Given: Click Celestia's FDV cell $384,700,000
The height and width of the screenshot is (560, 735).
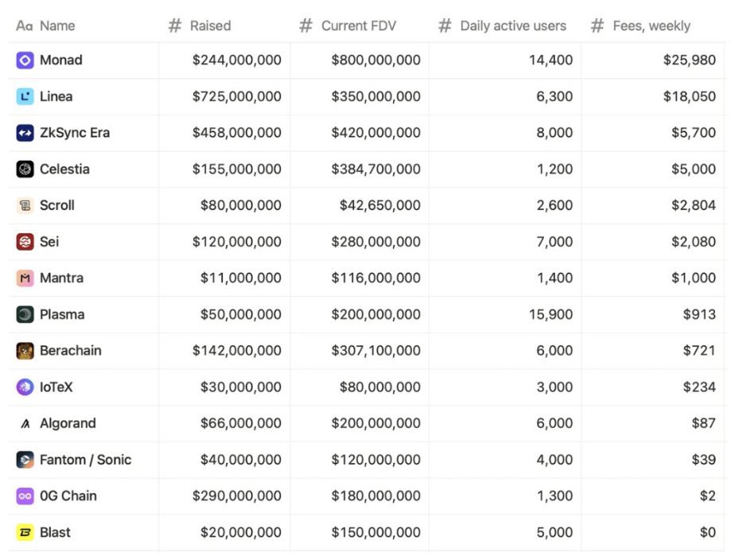Looking at the screenshot, I should pos(376,169).
